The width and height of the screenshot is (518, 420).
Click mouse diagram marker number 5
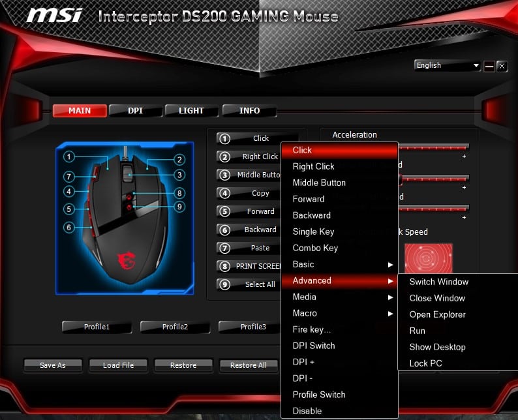(x=69, y=209)
